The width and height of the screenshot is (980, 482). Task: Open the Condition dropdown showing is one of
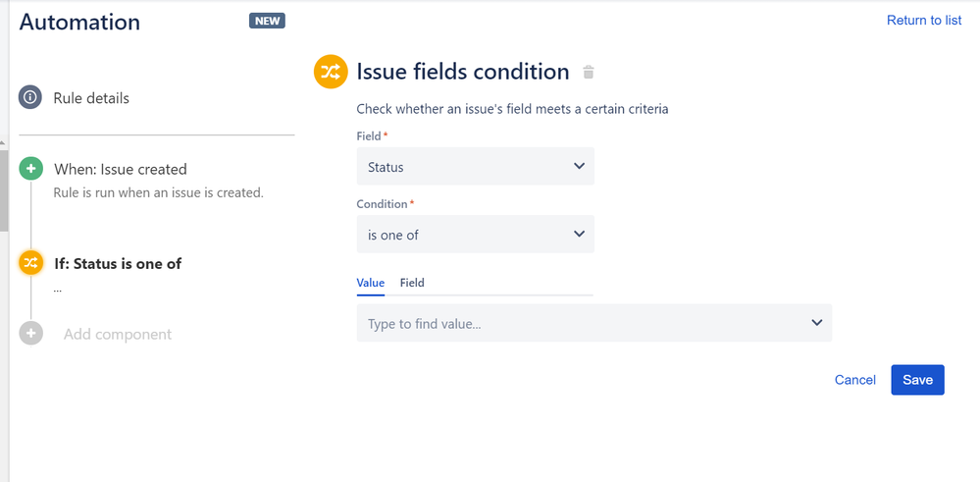475,235
